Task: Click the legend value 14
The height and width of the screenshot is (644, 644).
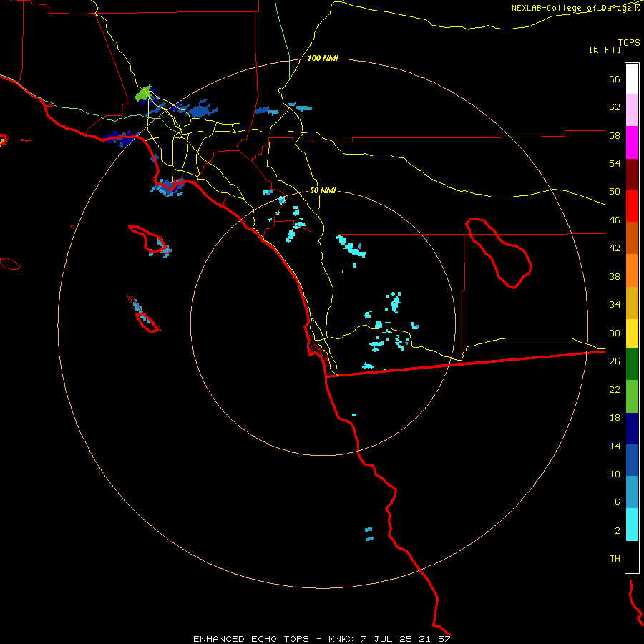Action: (615, 446)
